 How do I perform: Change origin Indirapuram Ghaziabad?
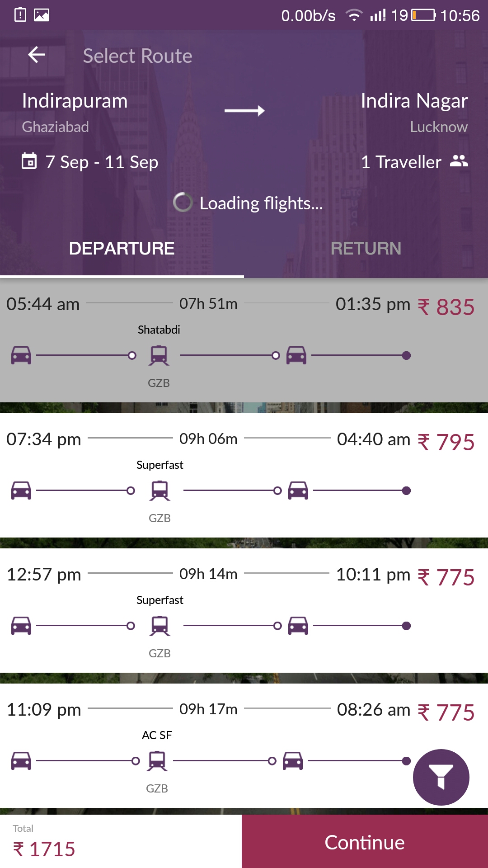[x=75, y=112]
